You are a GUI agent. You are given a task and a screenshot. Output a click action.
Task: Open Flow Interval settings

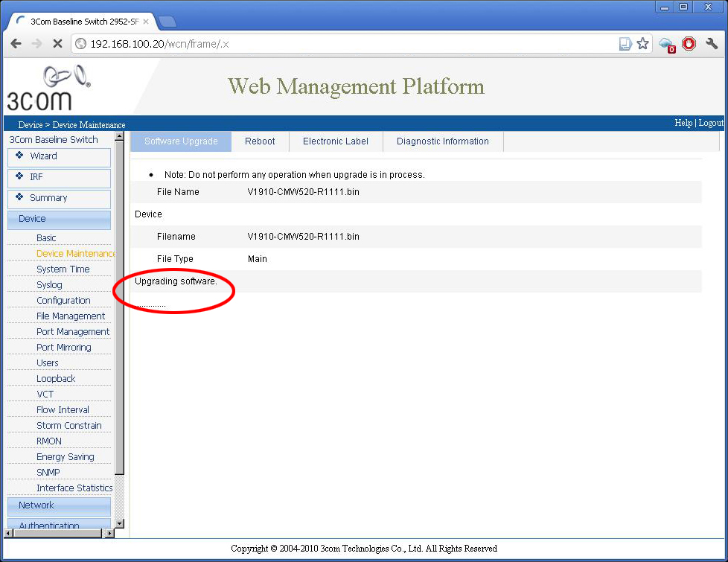click(x=63, y=410)
